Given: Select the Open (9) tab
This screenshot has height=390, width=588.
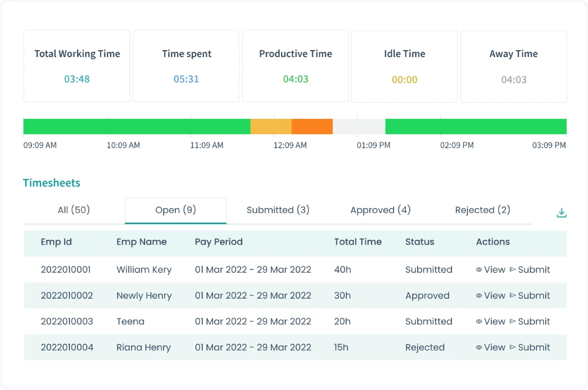Looking at the screenshot, I should pyautogui.click(x=175, y=210).
